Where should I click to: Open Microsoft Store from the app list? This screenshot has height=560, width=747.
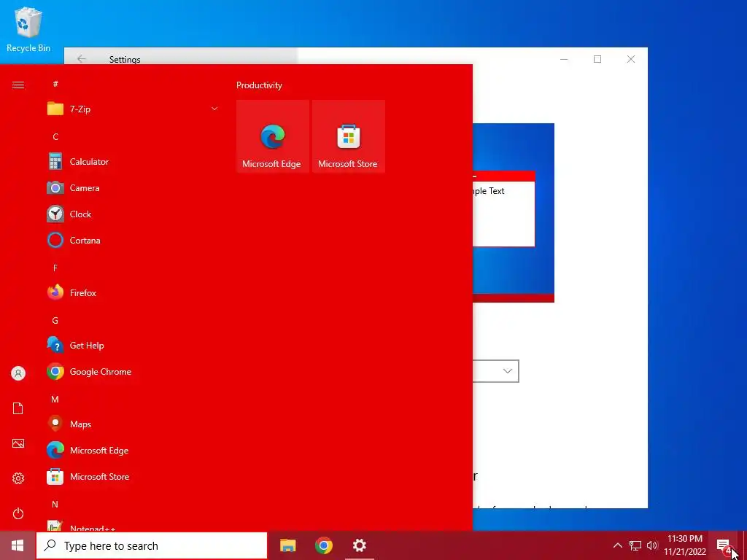133,477
